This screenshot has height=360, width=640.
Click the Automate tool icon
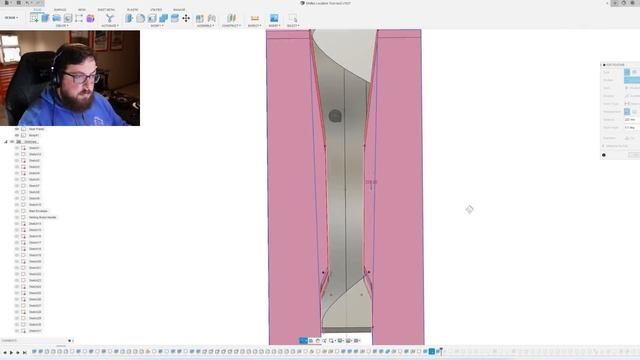109,18
